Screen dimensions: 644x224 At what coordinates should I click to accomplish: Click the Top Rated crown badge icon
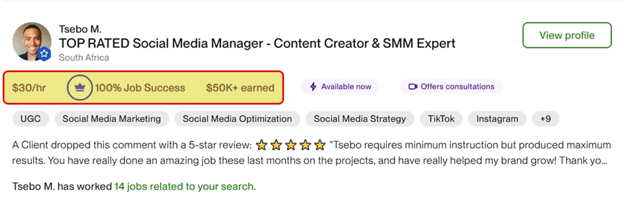click(x=79, y=88)
